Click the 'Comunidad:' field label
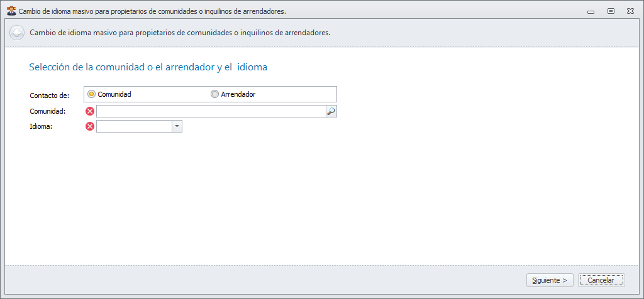 pos(48,111)
